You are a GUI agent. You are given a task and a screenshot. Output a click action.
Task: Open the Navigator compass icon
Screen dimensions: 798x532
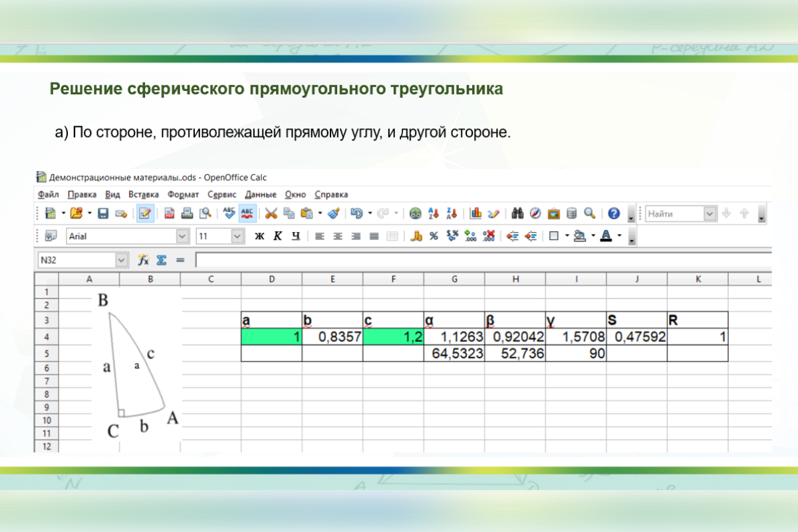pos(536,213)
